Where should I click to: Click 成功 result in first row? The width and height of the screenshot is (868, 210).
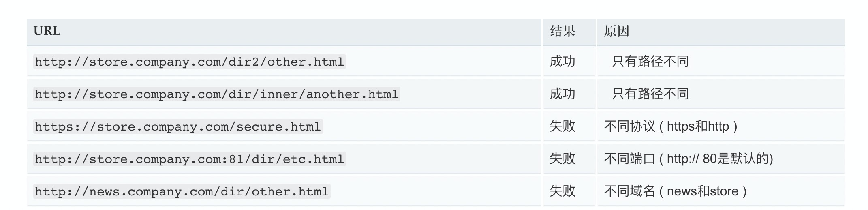[562, 62]
